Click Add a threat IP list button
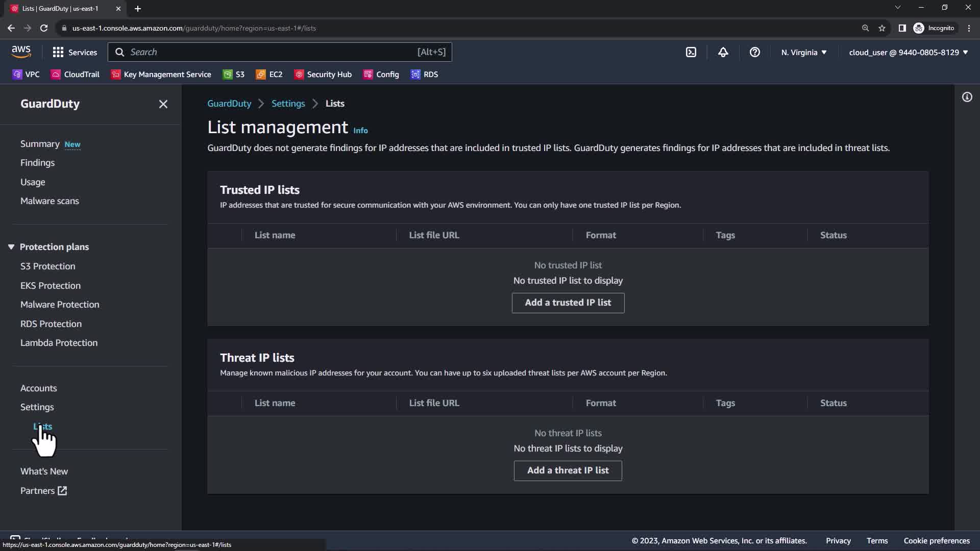Screen dimensions: 980x551 tap(568, 470)
